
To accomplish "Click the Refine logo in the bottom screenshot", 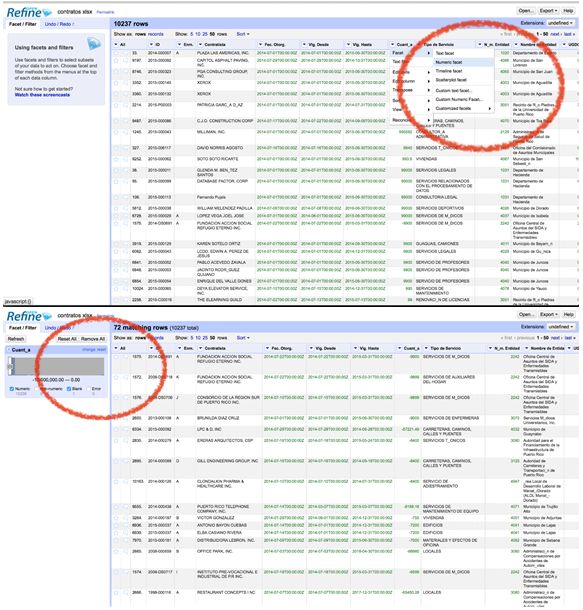I will coord(29,316).
